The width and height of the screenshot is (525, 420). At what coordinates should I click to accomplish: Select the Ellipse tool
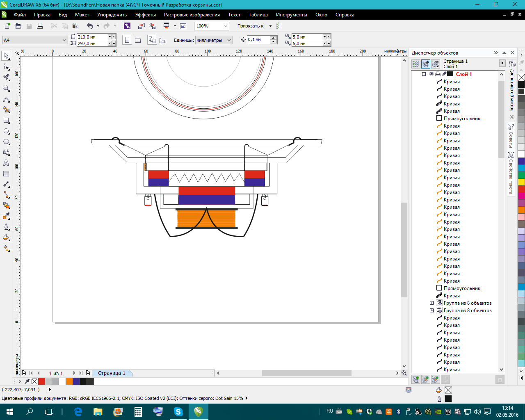6,131
